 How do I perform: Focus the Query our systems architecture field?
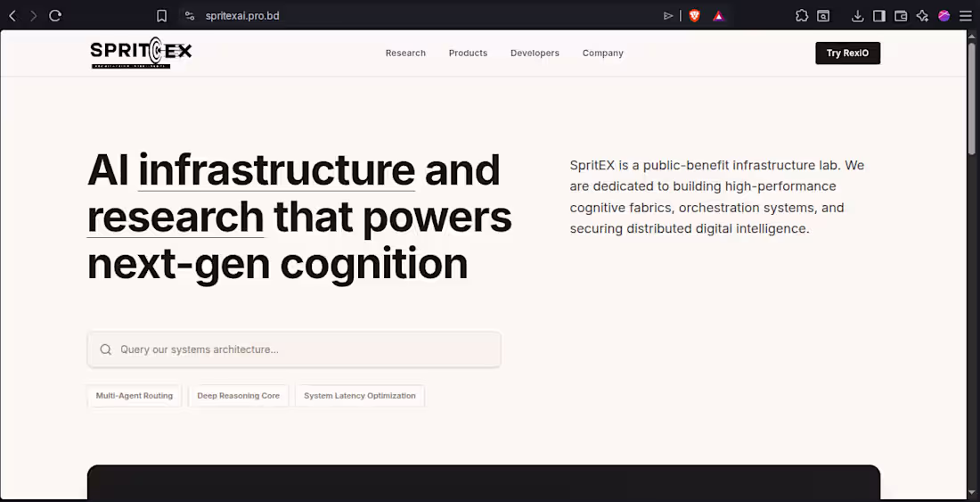coord(294,350)
